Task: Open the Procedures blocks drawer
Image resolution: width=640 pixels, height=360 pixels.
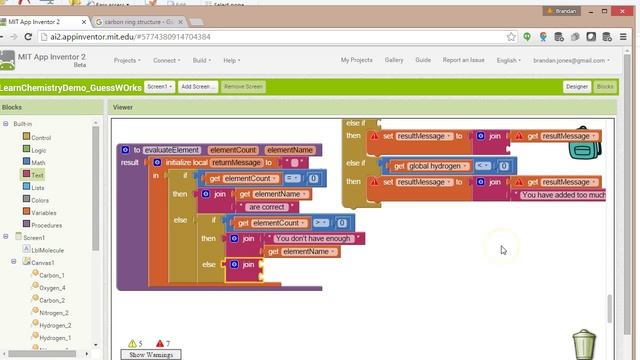Action: pyautogui.click(x=47, y=225)
